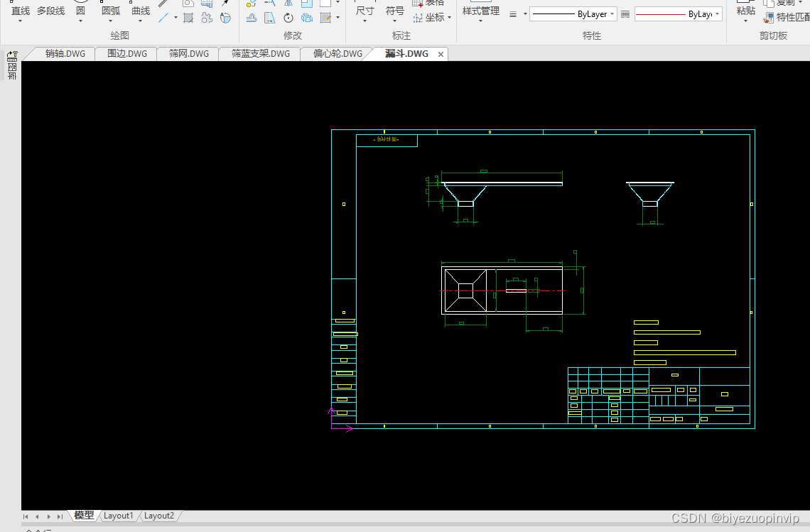Click the blue 3D box icon in 修改
The width and height of the screenshot is (810, 532).
pos(307,18)
